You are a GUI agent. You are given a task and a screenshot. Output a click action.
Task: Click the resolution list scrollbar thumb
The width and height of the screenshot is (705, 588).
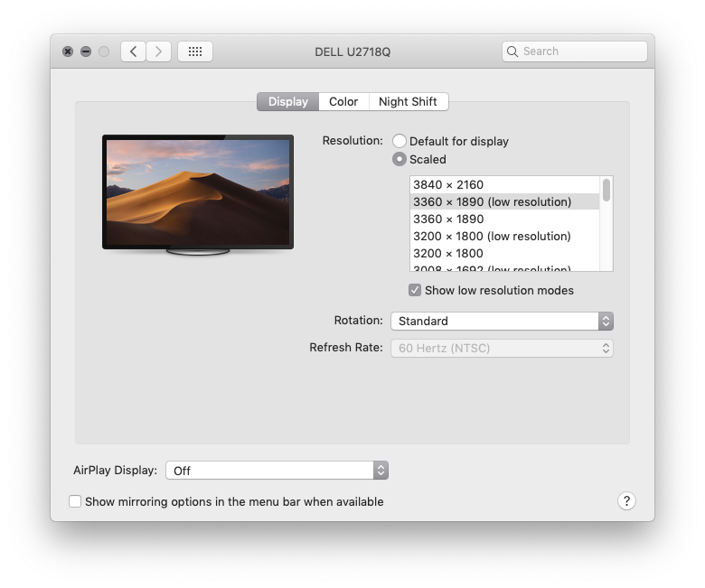pyautogui.click(x=606, y=190)
